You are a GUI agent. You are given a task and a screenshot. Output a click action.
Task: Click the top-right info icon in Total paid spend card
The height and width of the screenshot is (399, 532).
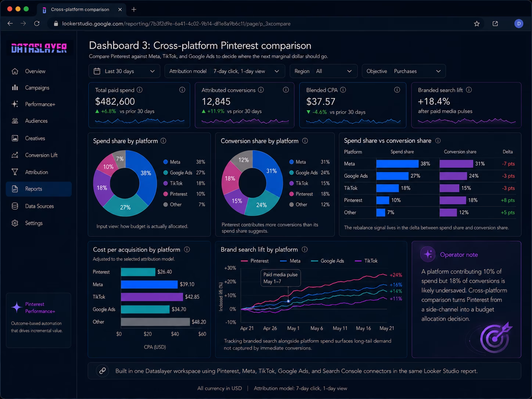click(182, 90)
